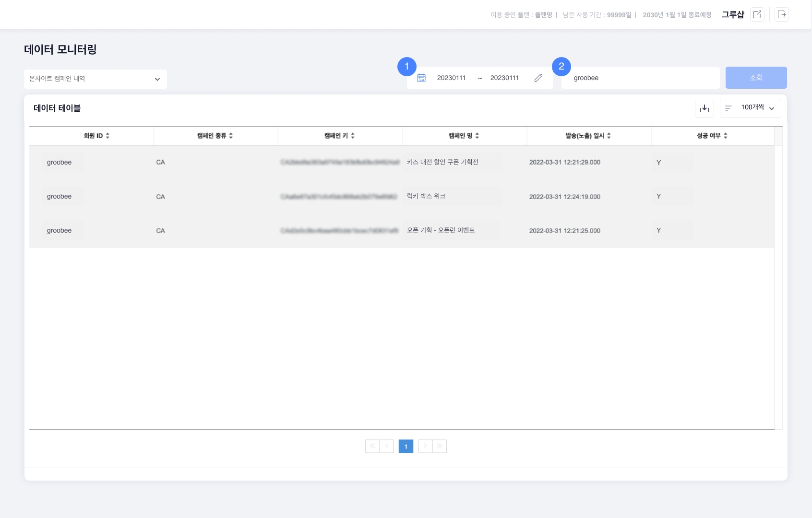Select page 1 in pagination
The width and height of the screenshot is (812, 518).
click(406, 447)
